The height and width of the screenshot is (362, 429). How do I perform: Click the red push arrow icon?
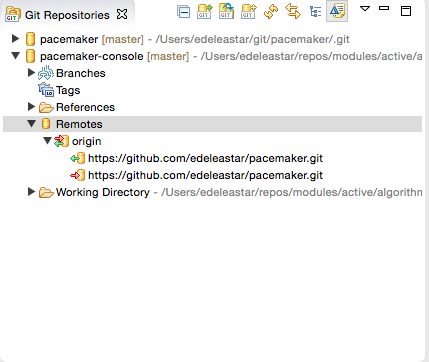[77, 175]
